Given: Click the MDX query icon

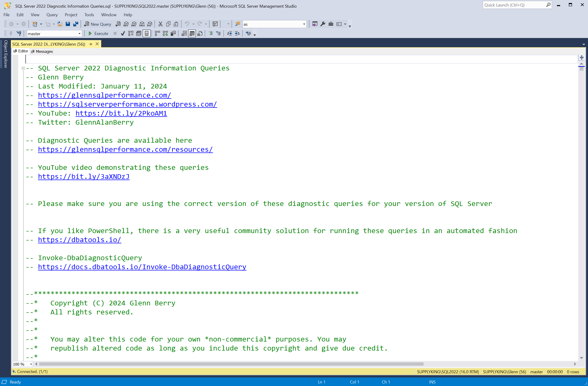Looking at the screenshot, I should (x=126, y=24).
